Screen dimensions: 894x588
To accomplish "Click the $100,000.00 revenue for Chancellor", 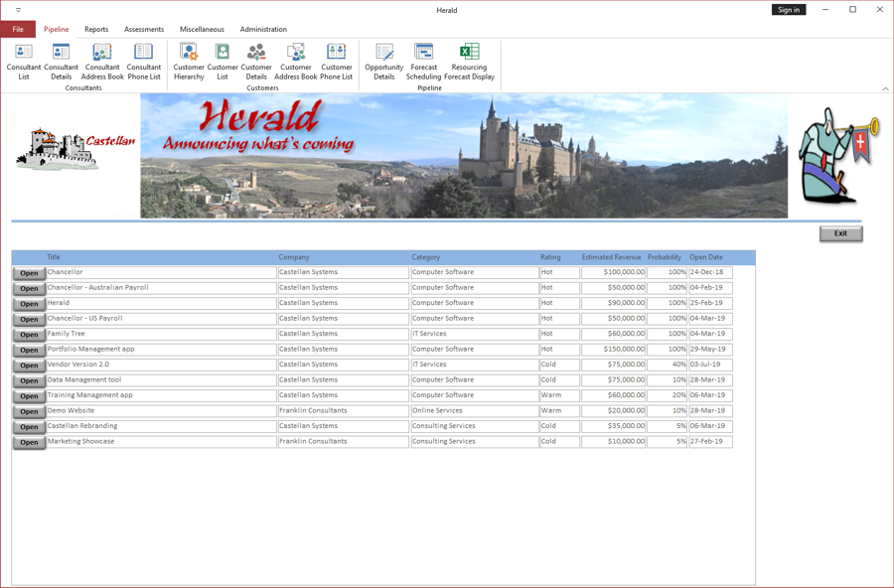I will pos(614,272).
